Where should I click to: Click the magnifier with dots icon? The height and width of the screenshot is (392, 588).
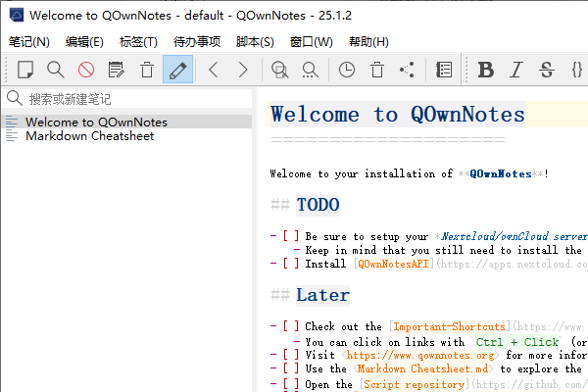(x=310, y=70)
